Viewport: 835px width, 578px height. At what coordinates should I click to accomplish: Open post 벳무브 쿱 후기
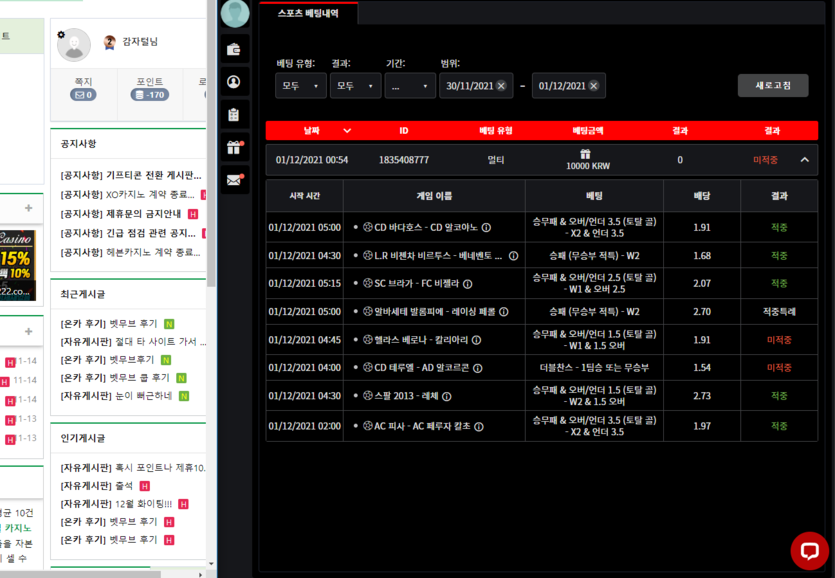[115, 378]
